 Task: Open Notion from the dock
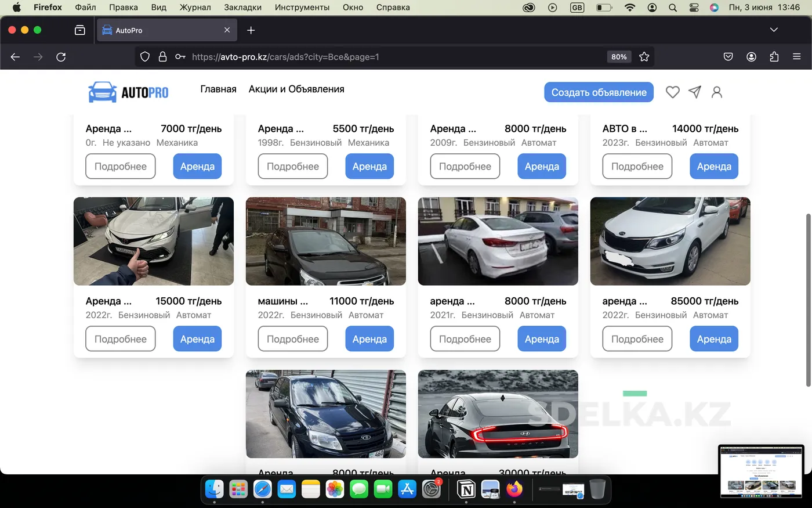[x=466, y=489]
